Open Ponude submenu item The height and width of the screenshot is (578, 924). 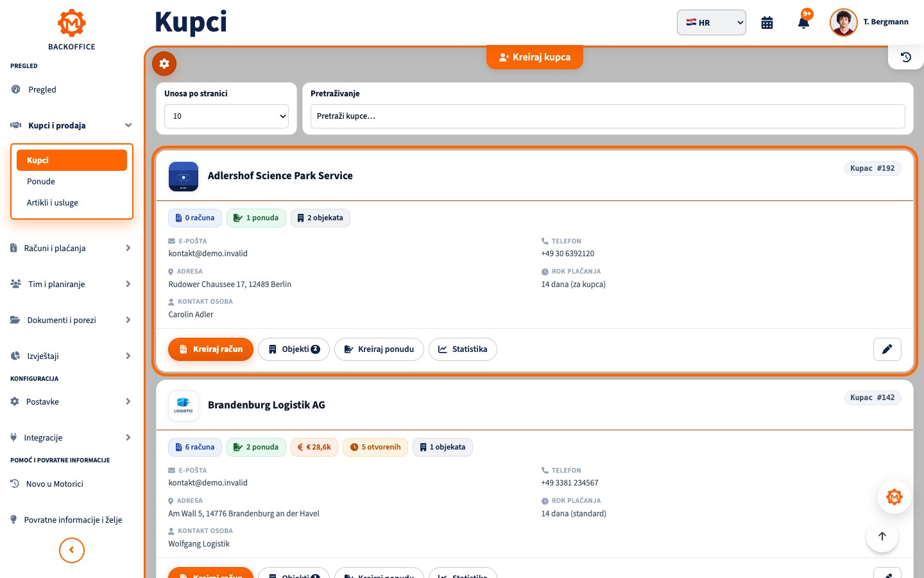(x=71, y=181)
